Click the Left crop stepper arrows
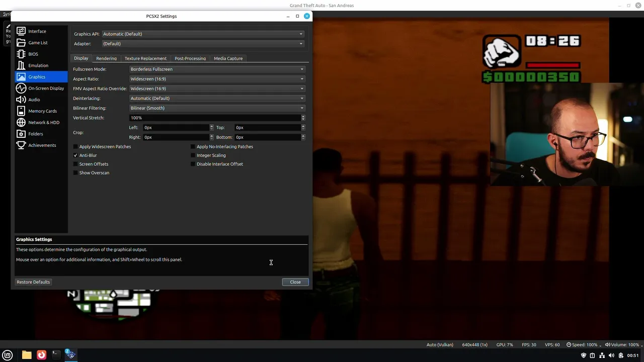This screenshot has height=362, width=644. pos(211,128)
